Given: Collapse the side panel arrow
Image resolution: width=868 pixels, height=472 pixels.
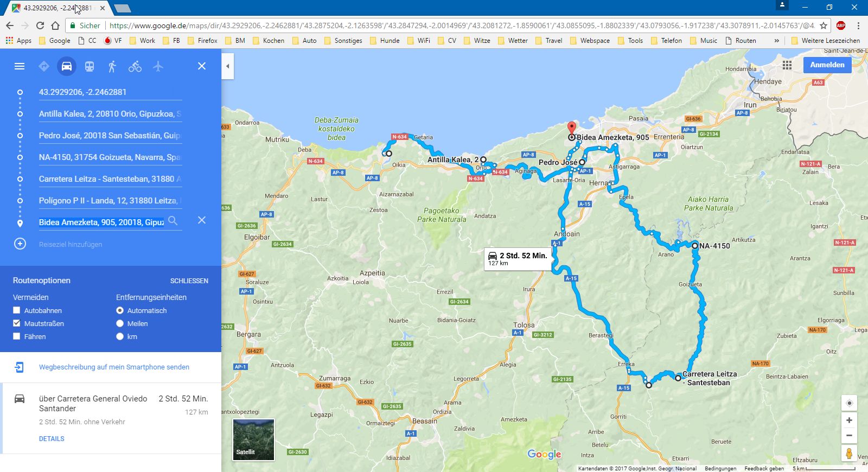Looking at the screenshot, I should click(x=228, y=66).
